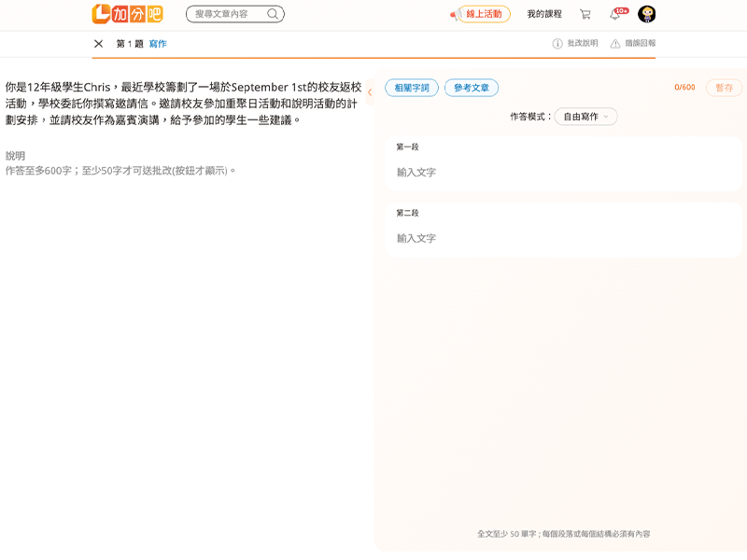This screenshot has height=560, width=747.
Task: Open the 參考文章 reference article
Action: (x=472, y=88)
